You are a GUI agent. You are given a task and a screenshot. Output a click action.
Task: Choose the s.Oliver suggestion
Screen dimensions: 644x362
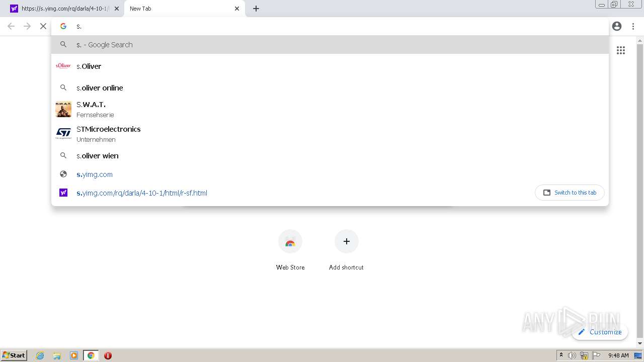click(x=330, y=66)
